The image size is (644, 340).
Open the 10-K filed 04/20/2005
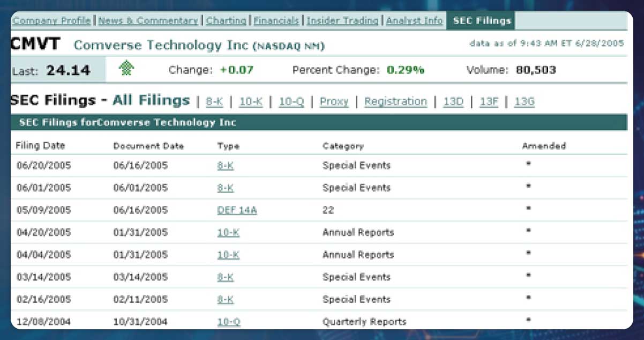(228, 232)
